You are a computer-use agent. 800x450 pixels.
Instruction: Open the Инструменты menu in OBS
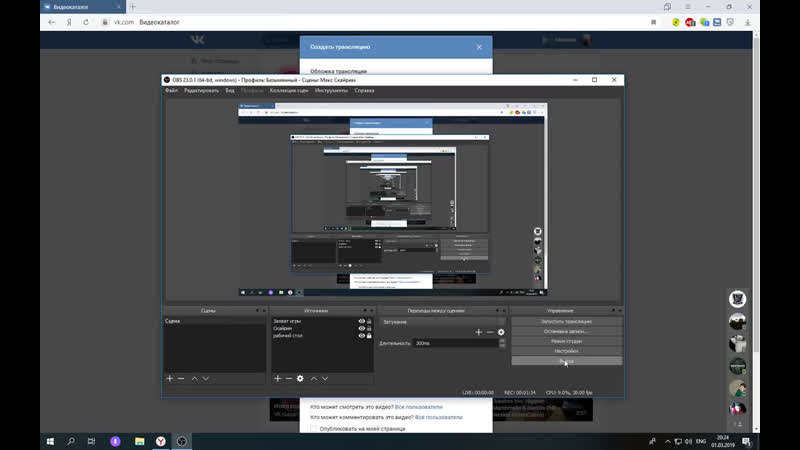[331, 90]
